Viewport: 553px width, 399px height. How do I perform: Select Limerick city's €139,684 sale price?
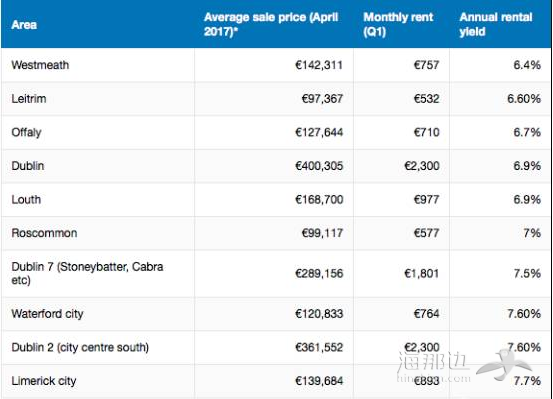[319, 381]
